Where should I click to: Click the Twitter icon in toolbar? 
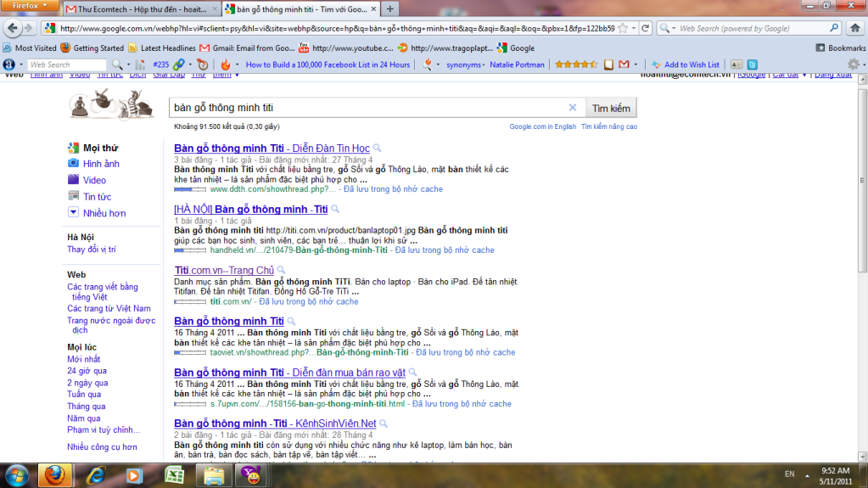753,65
